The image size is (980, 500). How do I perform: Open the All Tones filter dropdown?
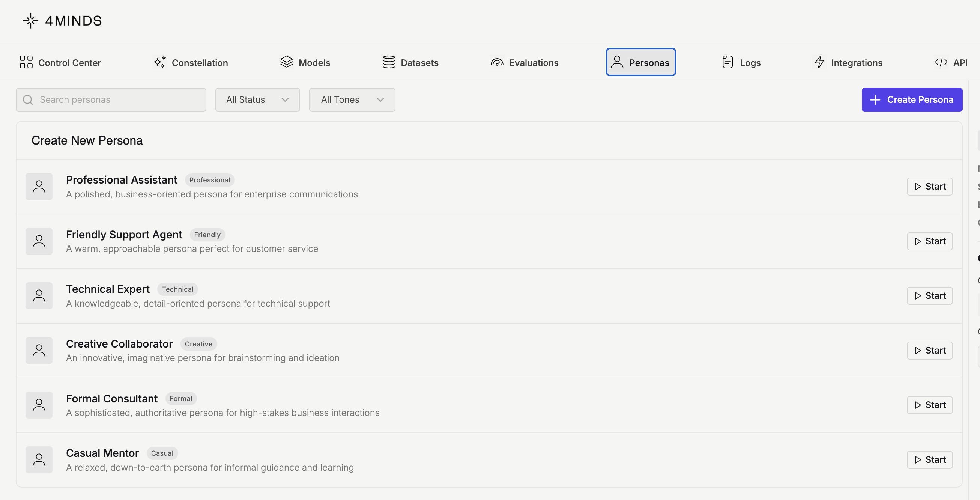[x=352, y=100]
